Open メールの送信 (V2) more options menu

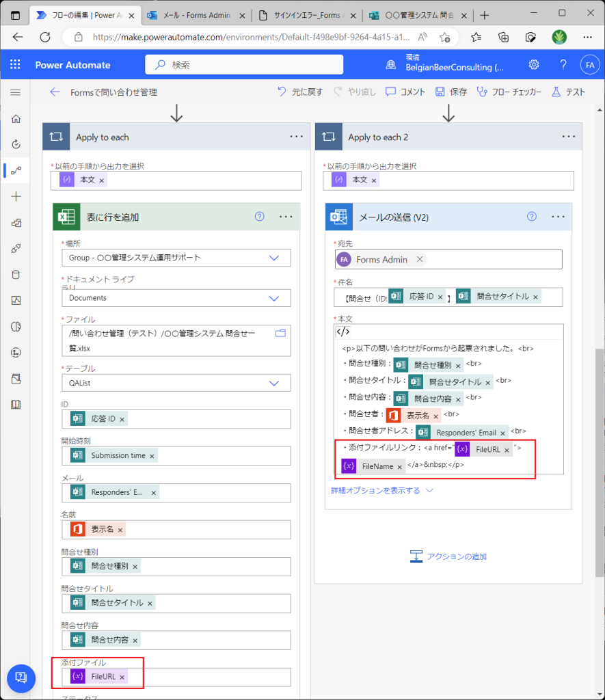[558, 217]
